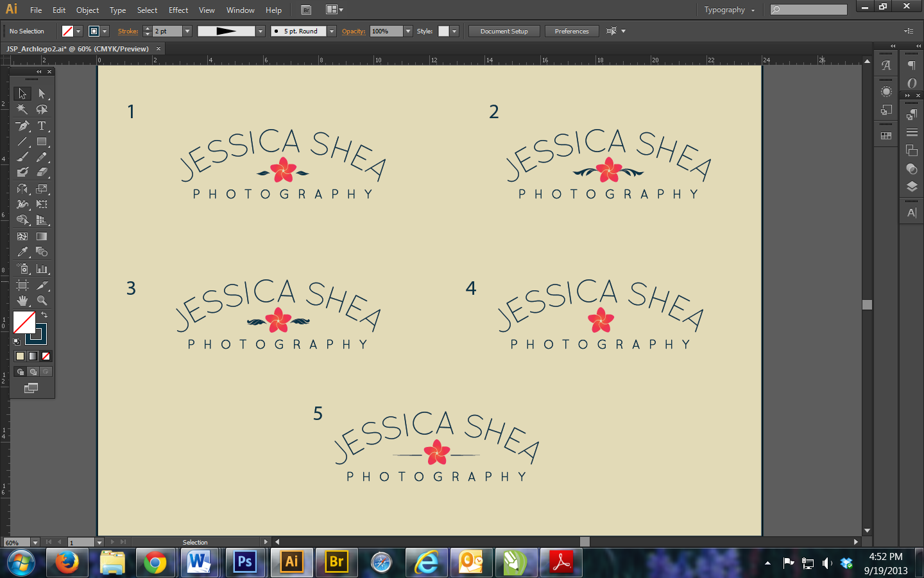
Task: Set paint to None mode
Action: point(46,356)
